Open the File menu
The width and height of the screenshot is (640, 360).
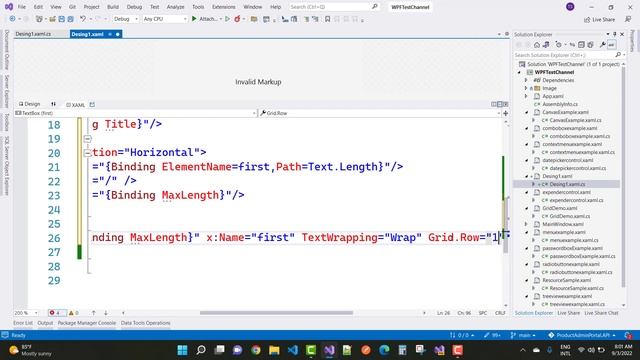click(x=22, y=7)
